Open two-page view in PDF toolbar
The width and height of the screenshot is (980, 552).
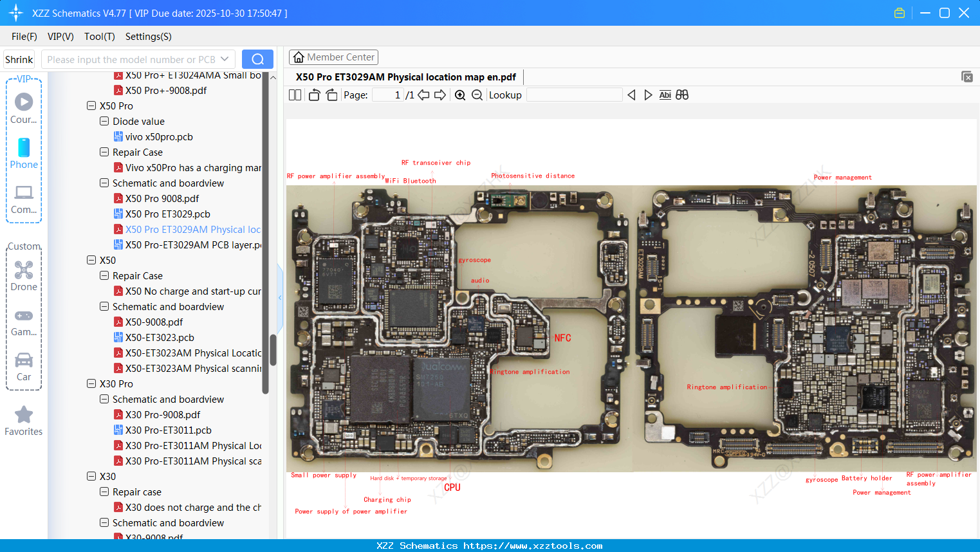pos(295,95)
